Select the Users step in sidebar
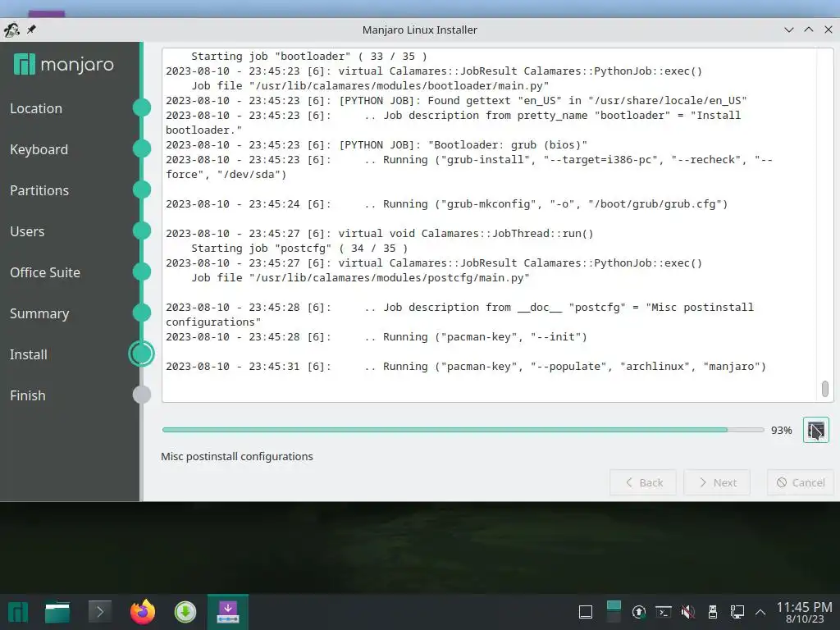Screen dimensions: 840x630 (x=27, y=231)
